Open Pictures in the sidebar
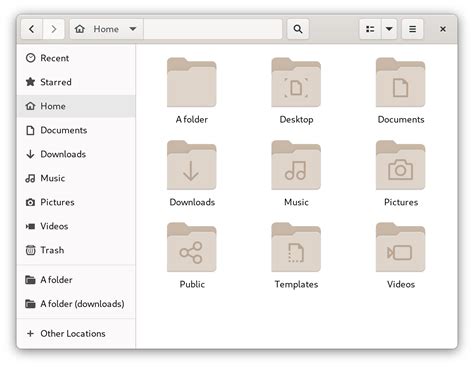The image size is (474, 367). (76, 202)
